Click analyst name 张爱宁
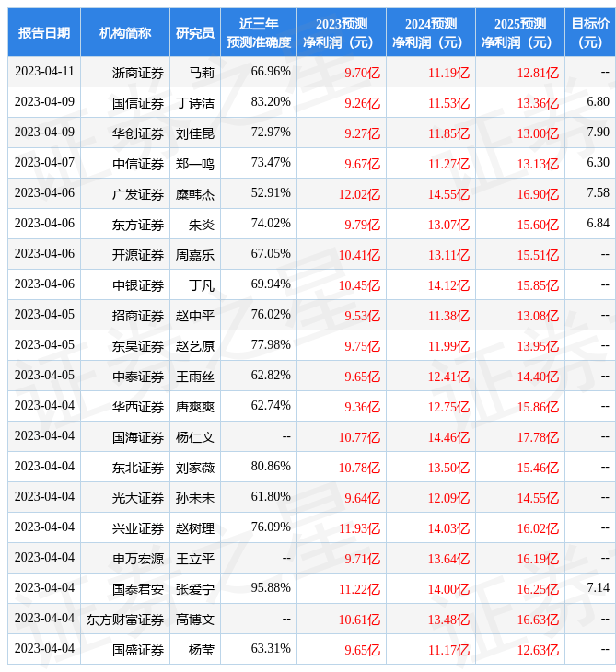The width and height of the screenshot is (616, 672). pos(195,590)
